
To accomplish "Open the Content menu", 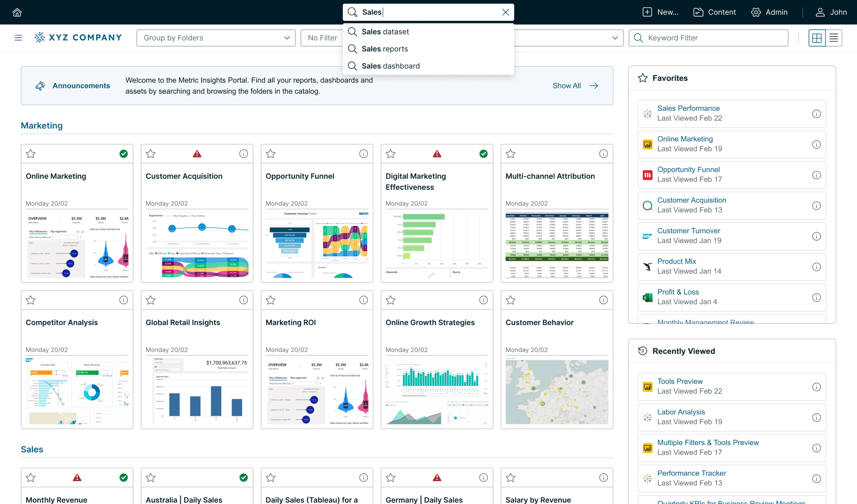I will [715, 12].
